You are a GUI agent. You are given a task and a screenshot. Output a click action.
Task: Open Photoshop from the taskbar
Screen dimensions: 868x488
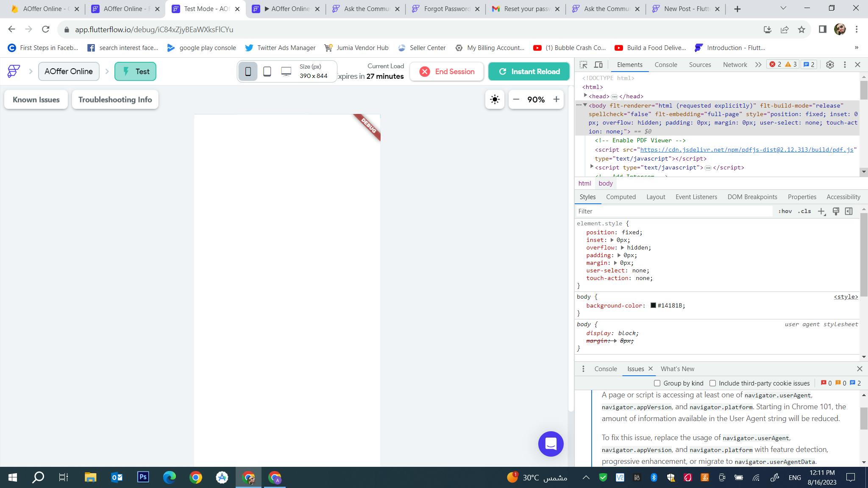pyautogui.click(x=143, y=477)
